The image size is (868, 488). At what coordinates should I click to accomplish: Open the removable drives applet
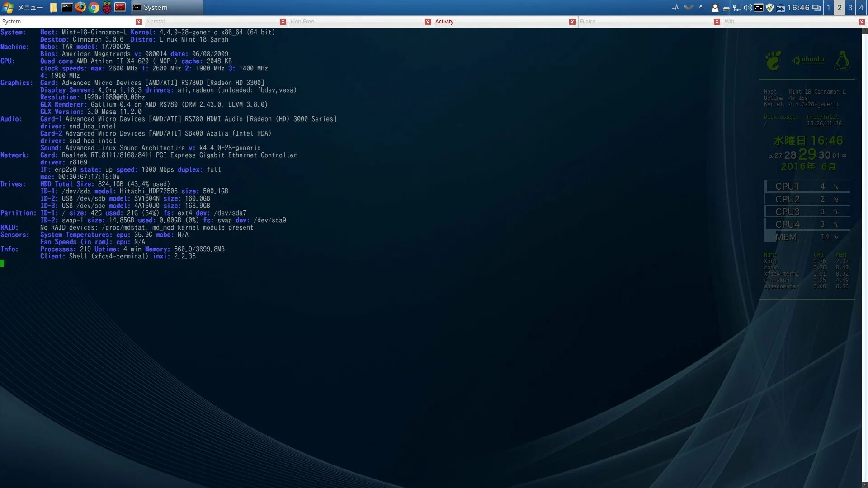coord(726,8)
